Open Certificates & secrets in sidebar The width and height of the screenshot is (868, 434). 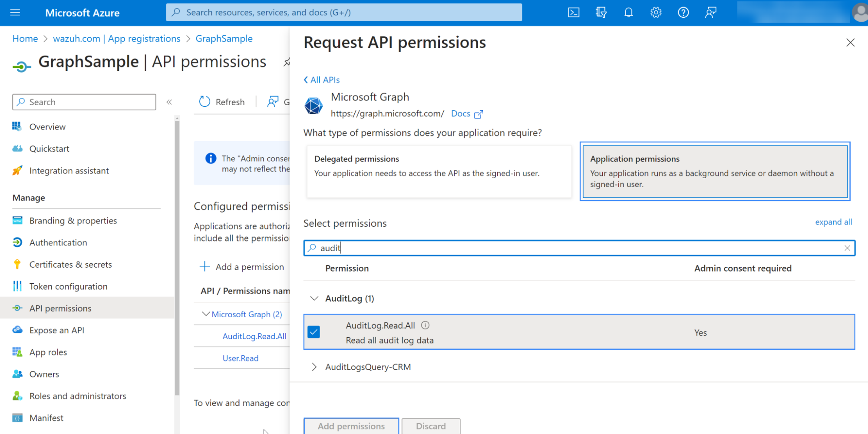click(x=70, y=265)
